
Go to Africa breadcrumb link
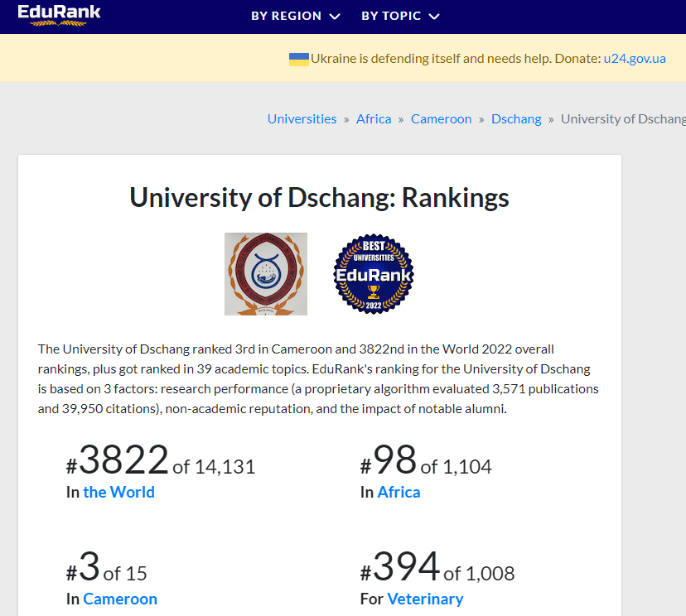tap(374, 119)
